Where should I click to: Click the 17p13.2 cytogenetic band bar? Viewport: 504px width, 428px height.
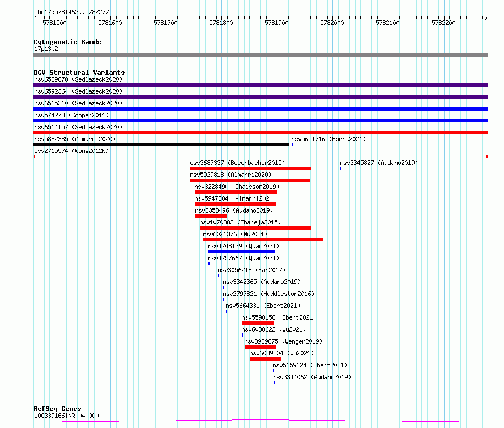[260, 55]
